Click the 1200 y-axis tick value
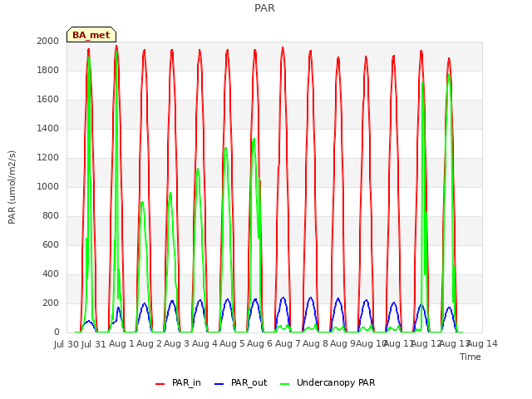 (48, 157)
